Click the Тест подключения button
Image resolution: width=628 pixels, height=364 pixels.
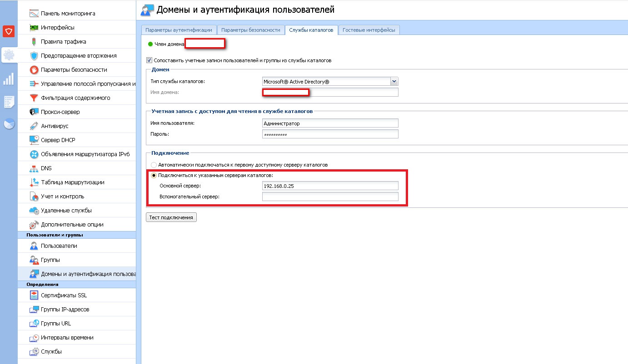pos(171,217)
